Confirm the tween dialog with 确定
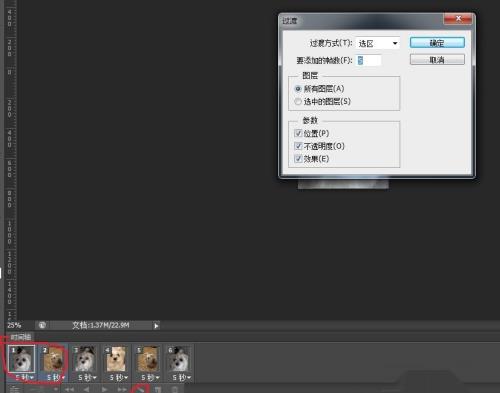This screenshot has height=393, width=500. coord(437,43)
